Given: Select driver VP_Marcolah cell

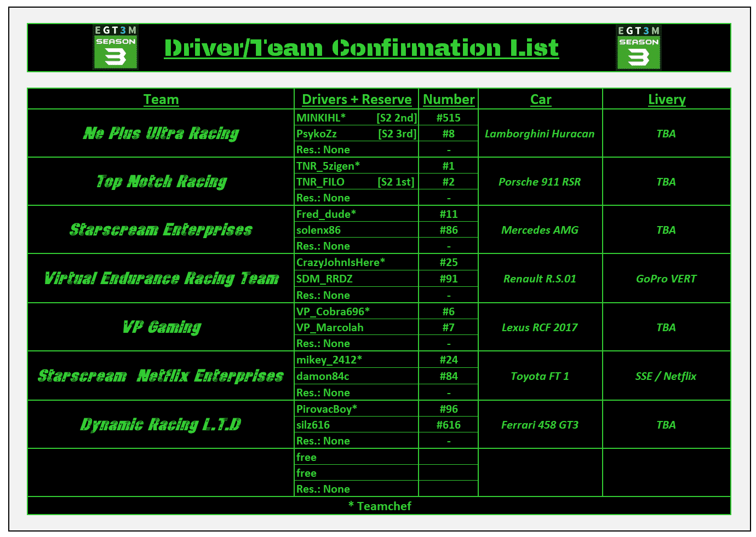Looking at the screenshot, I should (357, 327).
